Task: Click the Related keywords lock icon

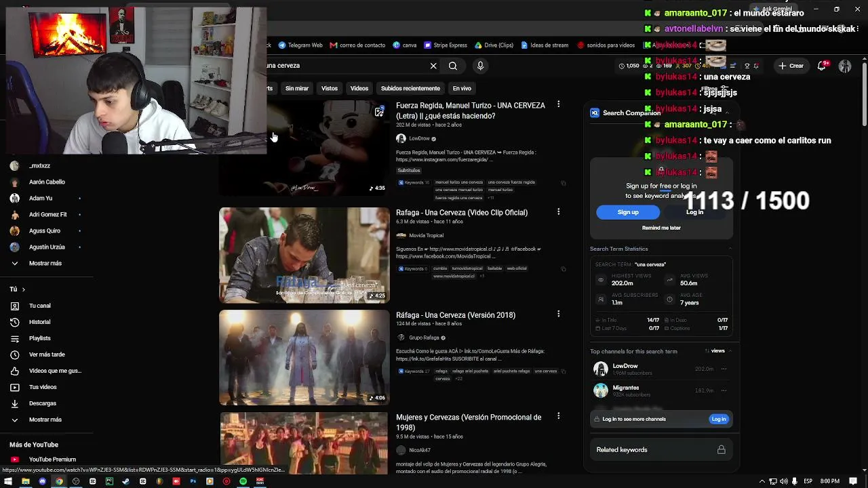Action: coord(722,450)
